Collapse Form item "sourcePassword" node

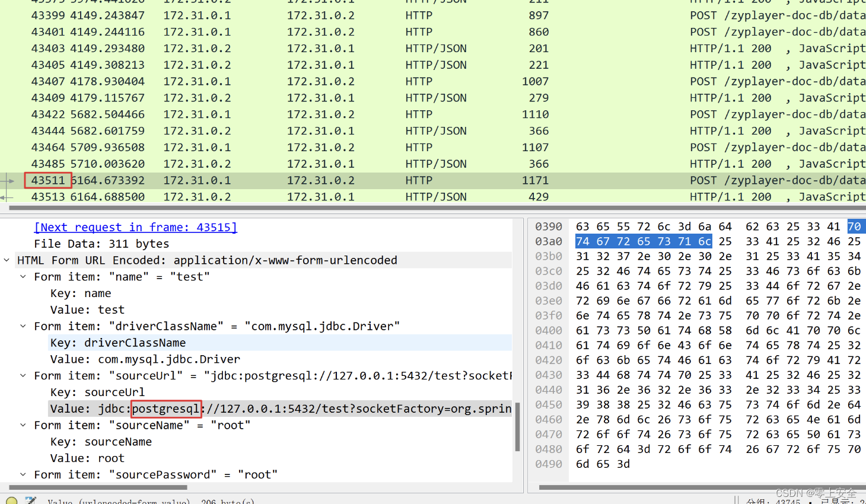pyautogui.click(x=23, y=475)
